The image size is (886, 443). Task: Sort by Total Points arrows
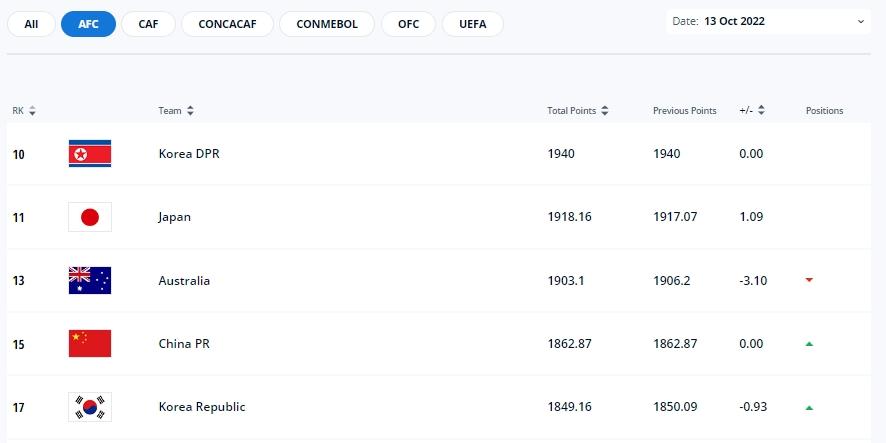[x=605, y=111]
